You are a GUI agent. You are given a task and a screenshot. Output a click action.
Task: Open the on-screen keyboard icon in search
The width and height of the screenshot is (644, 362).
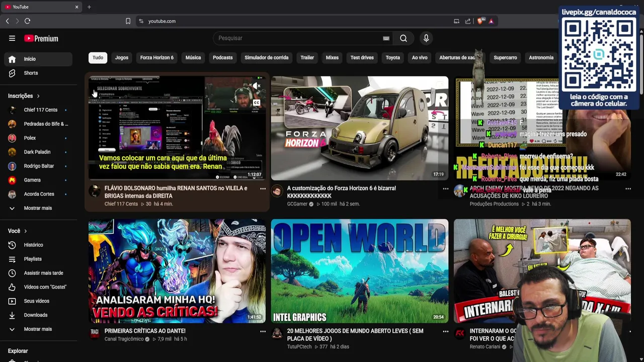(386, 38)
